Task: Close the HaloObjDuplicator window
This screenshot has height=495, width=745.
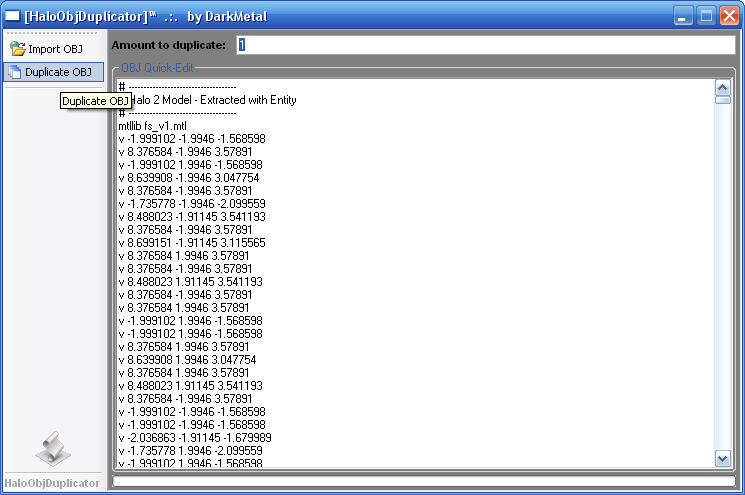Action: (x=729, y=16)
